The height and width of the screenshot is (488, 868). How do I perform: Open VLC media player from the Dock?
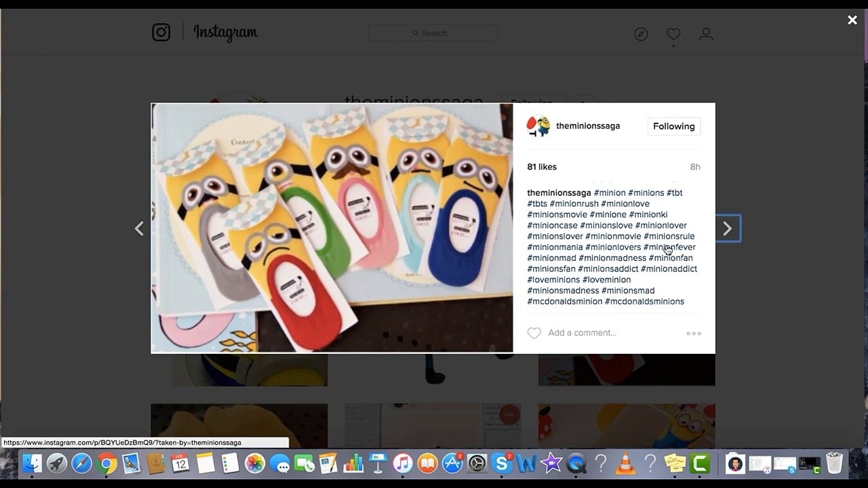625,464
